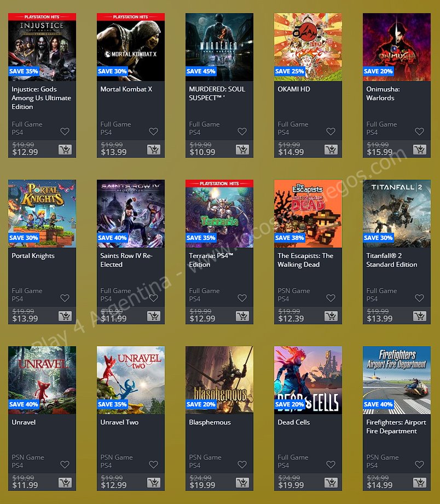Favorite Unravel using heart icon
Screen dimensions: 440x504
coord(65,464)
